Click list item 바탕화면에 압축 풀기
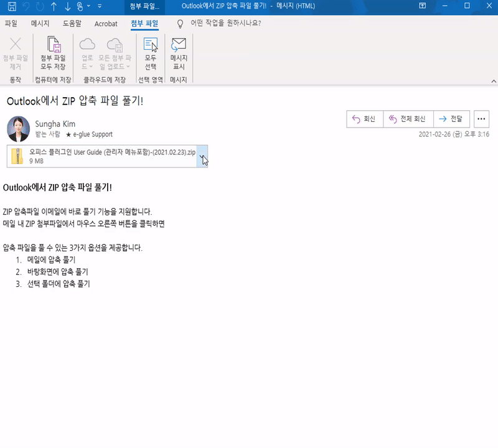Image resolution: width=498 pixels, height=448 pixels. coord(57,272)
